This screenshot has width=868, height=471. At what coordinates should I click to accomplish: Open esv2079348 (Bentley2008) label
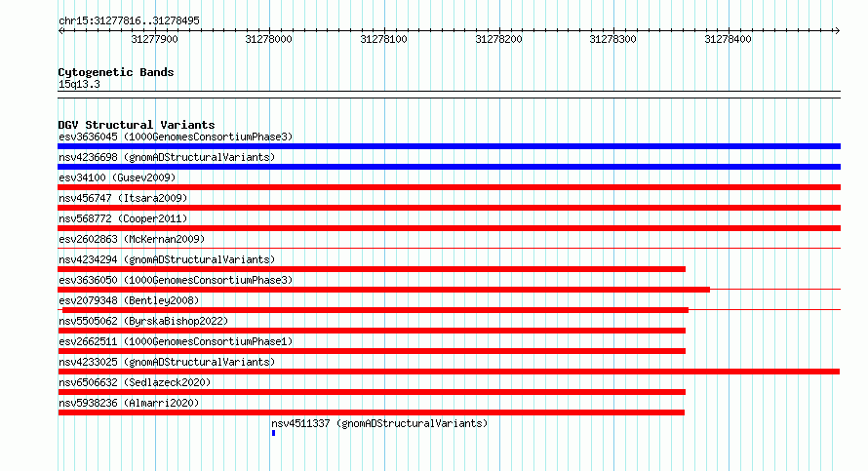129,300
